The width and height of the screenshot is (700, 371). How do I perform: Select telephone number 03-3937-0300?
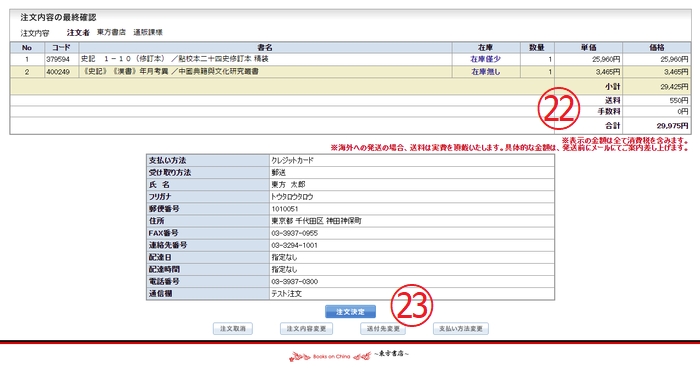coord(294,282)
